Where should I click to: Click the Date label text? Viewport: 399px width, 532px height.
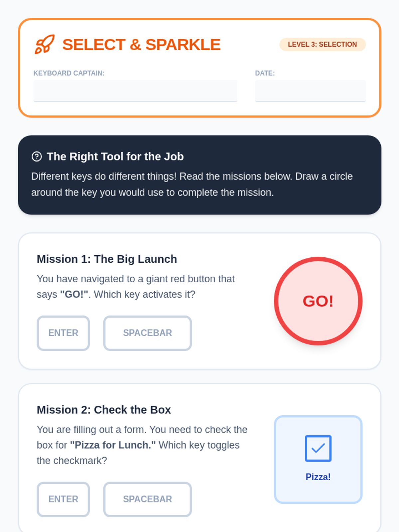point(265,73)
